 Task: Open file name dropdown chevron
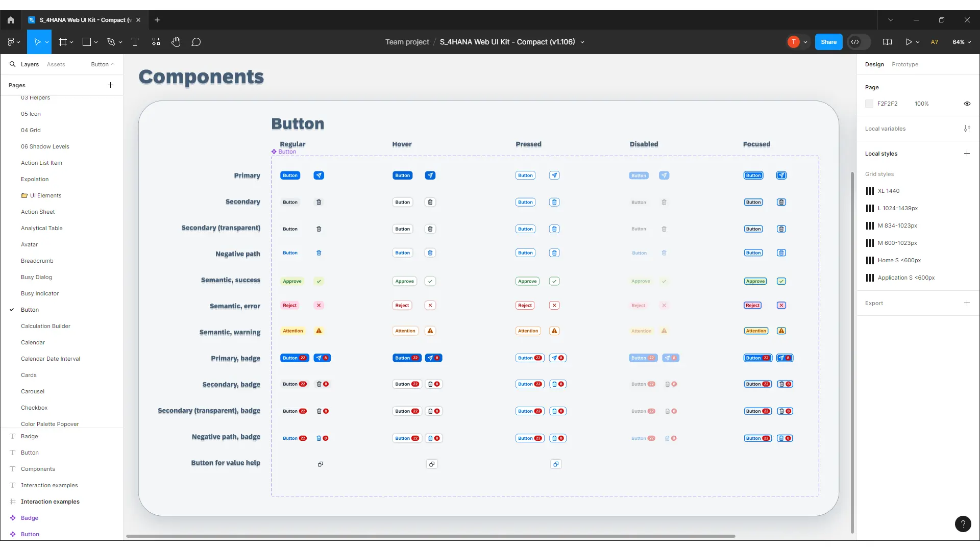coord(582,42)
